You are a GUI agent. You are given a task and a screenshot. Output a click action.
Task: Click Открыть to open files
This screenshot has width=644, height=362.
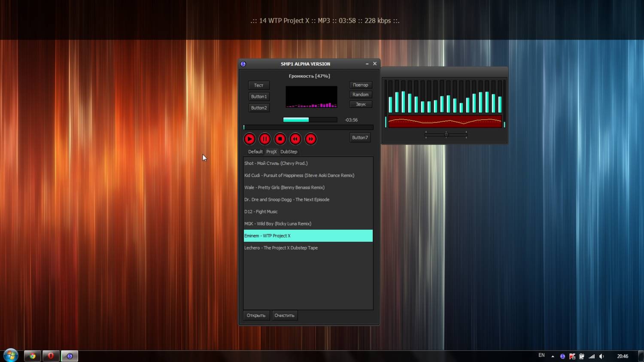point(256,315)
